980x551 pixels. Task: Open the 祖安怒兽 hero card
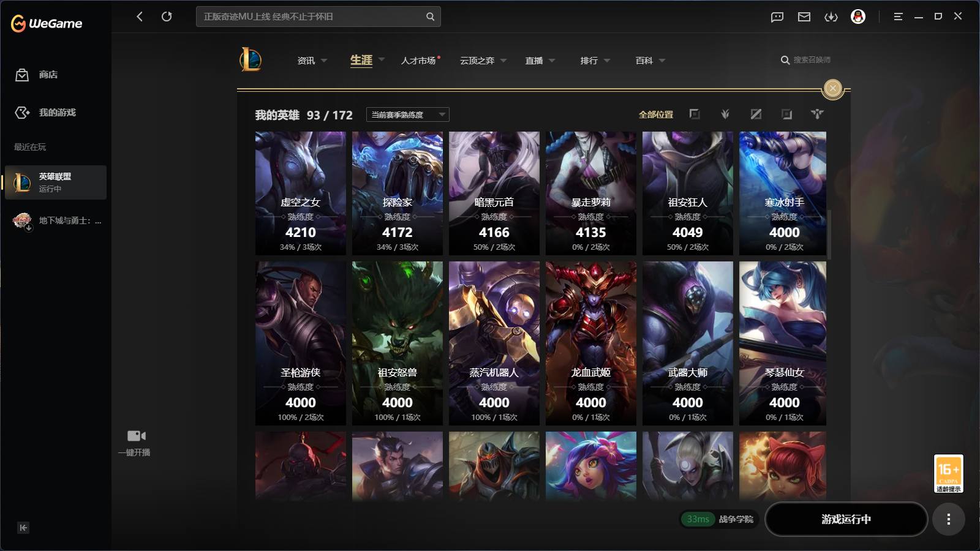tap(398, 343)
